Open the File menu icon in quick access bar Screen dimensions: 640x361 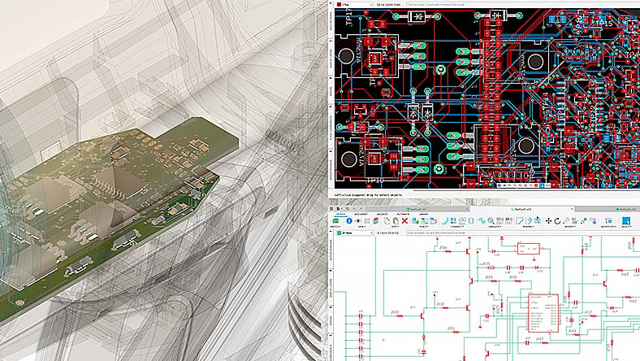coord(339,209)
